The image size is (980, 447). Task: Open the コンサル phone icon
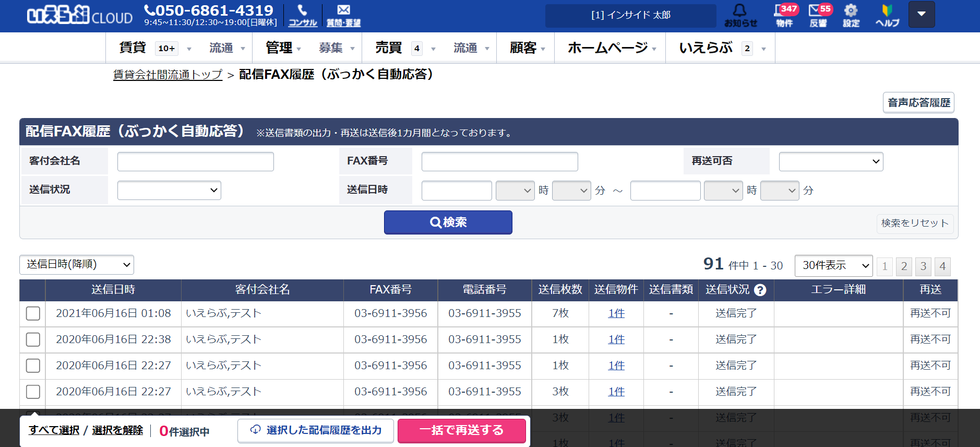coord(303,16)
